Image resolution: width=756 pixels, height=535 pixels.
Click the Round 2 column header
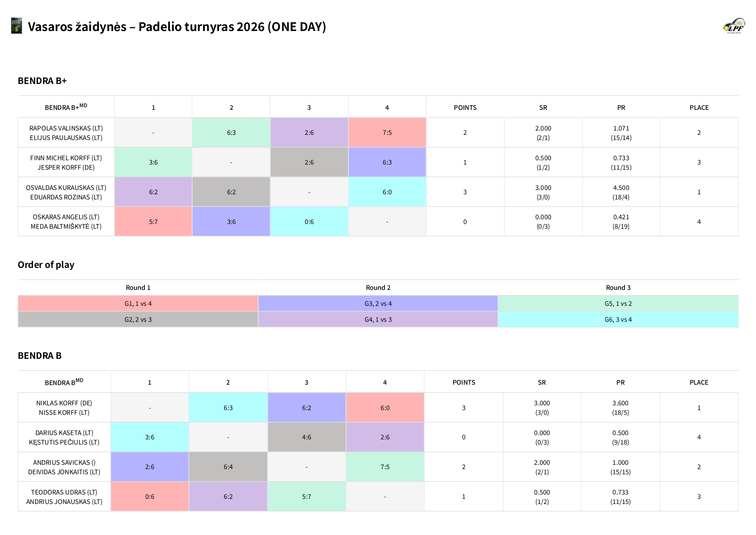coord(378,288)
